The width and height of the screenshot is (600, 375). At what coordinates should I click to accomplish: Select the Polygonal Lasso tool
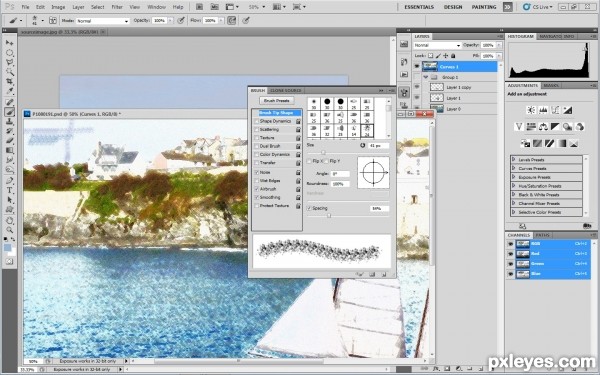9,62
